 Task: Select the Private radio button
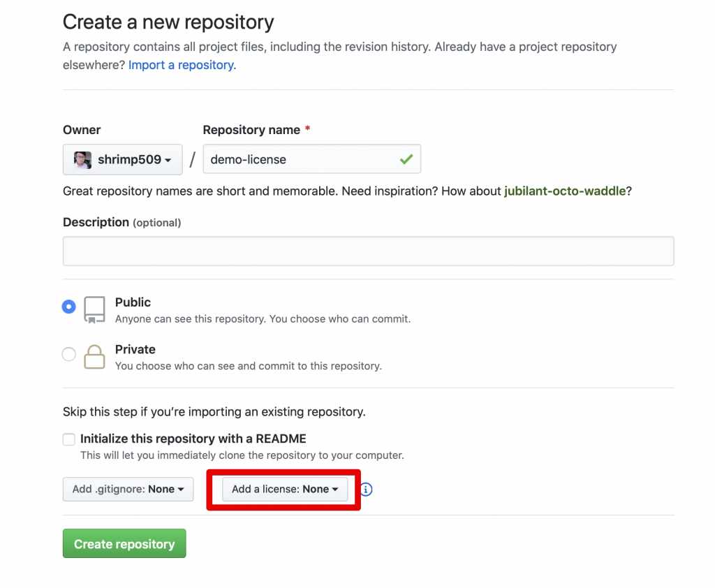[x=69, y=354]
